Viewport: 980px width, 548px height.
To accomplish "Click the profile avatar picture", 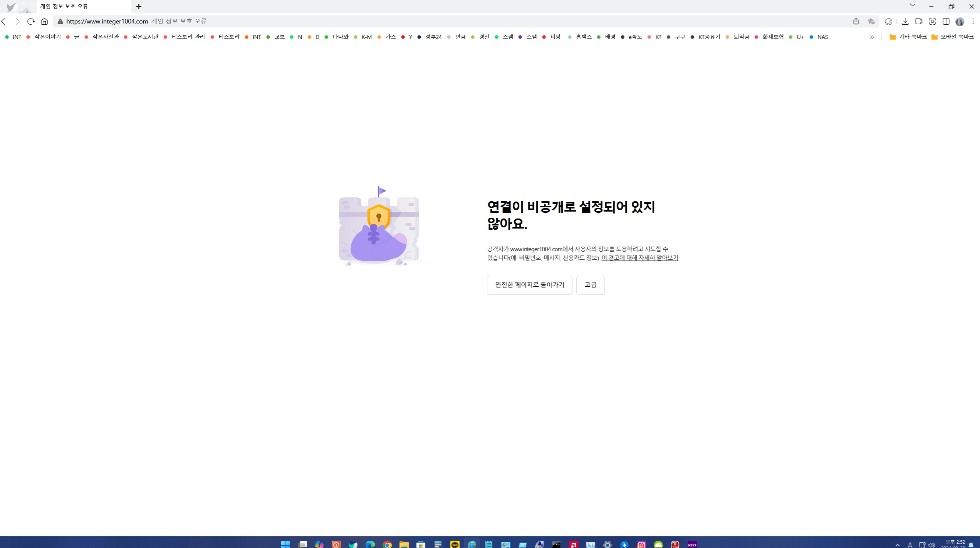I will point(960,21).
